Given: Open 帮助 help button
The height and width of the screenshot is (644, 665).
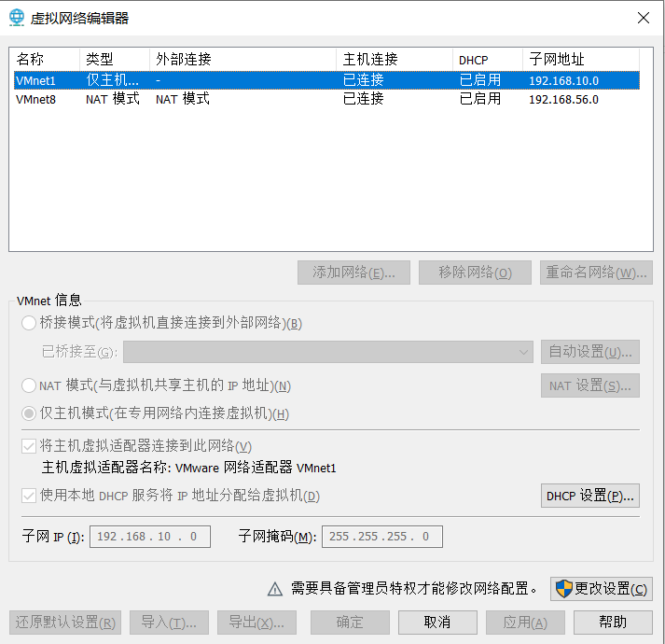Looking at the screenshot, I should pos(613,623).
